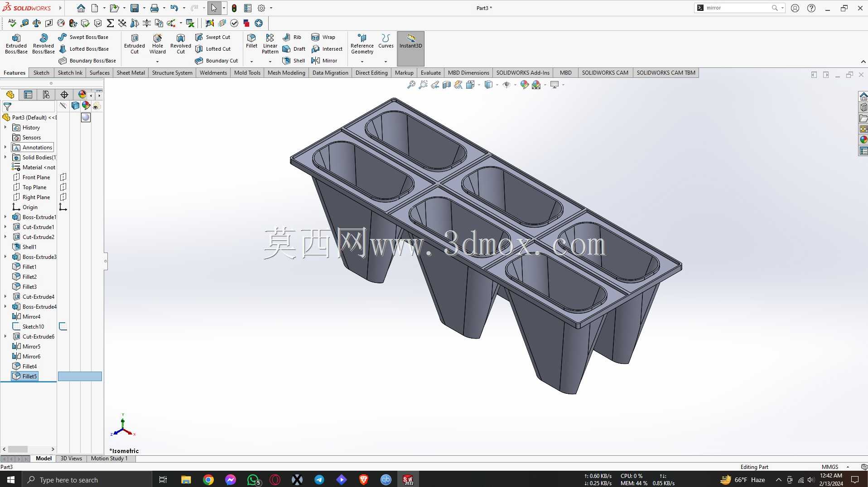Choose the Swept Boss/Base tool
The width and height of the screenshot is (868, 487).
click(83, 37)
